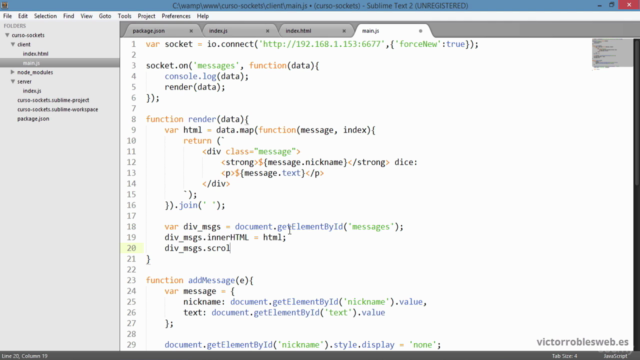
Task: Click style.display on line 29
Action: [364, 345]
